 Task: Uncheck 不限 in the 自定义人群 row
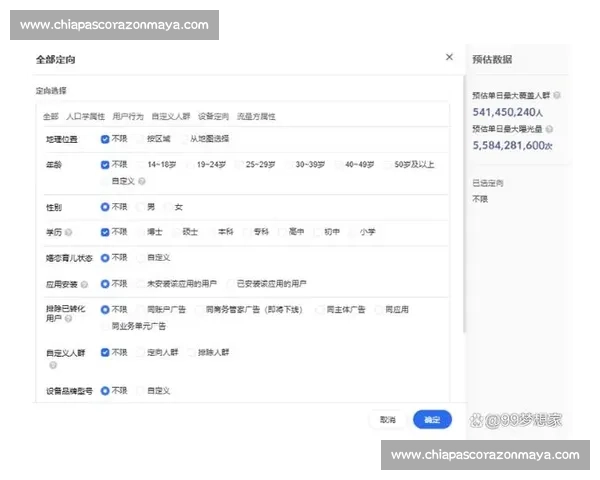coord(105,352)
